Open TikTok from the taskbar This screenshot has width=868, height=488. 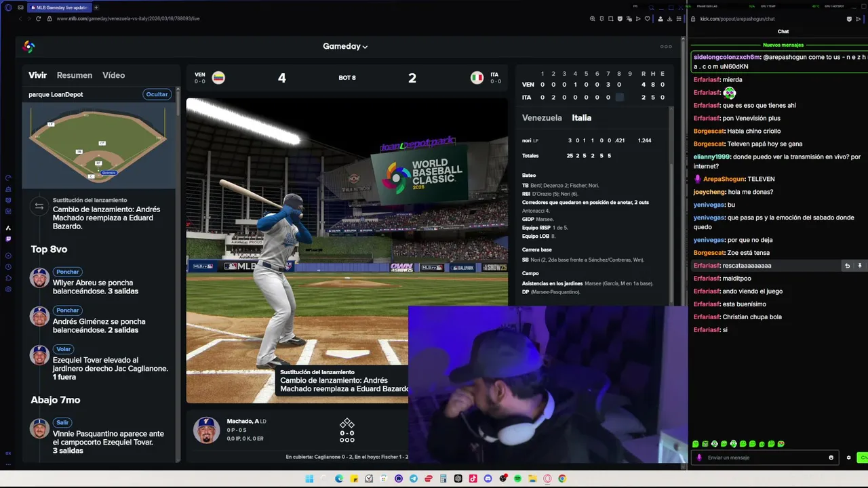[473, 479]
